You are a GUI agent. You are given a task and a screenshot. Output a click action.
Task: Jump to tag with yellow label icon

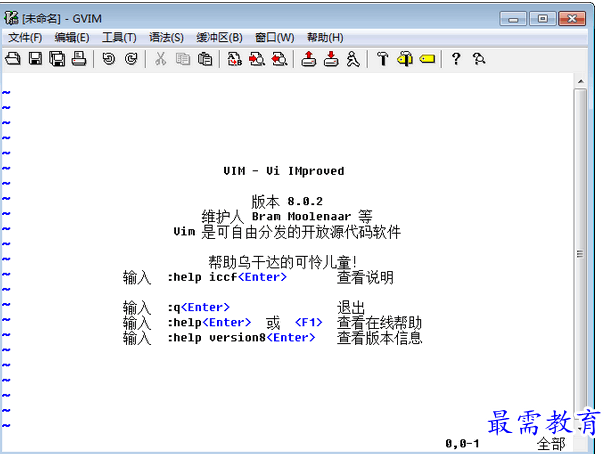tap(427, 59)
